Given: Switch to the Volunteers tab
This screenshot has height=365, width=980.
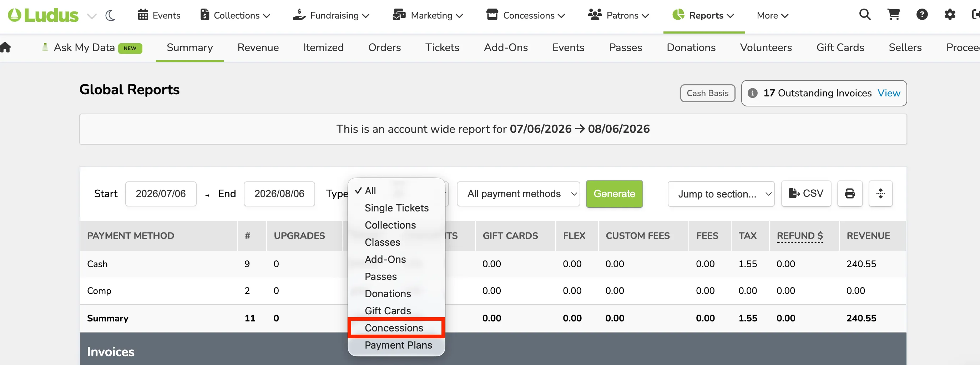Looking at the screenshot, I should pos(766,47).
